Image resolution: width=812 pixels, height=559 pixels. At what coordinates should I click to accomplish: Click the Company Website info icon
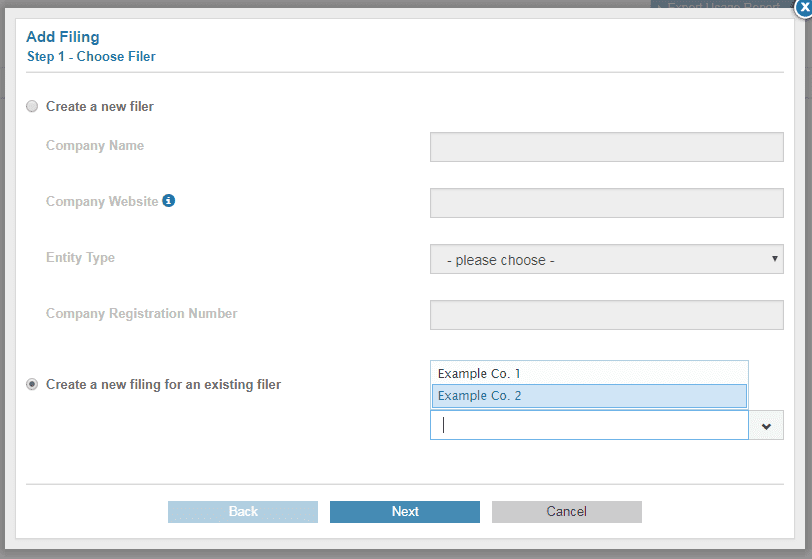(x=169, y=201)
